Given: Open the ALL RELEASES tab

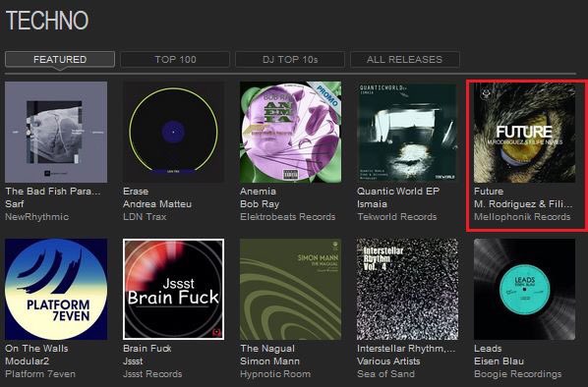Looking at the screenshot, I should coord(405,59).
